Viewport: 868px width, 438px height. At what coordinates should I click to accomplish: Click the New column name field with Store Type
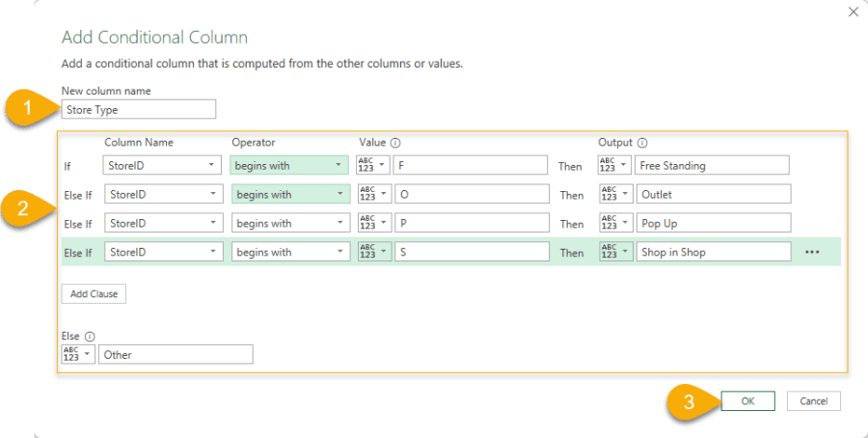click(139, 109)
